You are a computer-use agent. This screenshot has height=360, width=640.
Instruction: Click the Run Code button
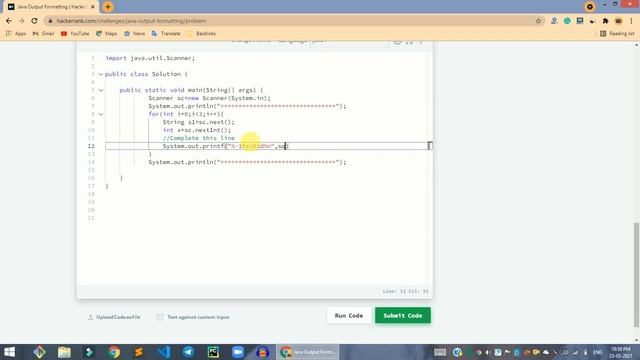[349, 316]
